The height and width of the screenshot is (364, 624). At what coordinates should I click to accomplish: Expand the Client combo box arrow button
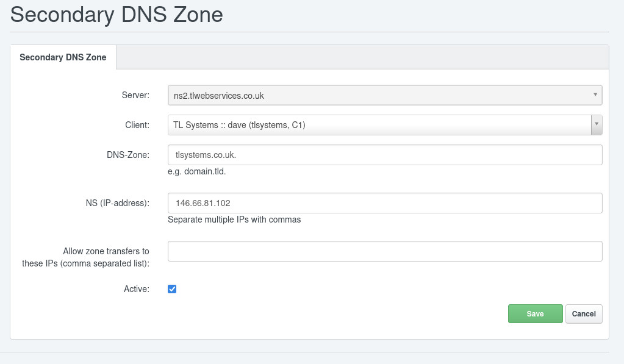(597, 125)
